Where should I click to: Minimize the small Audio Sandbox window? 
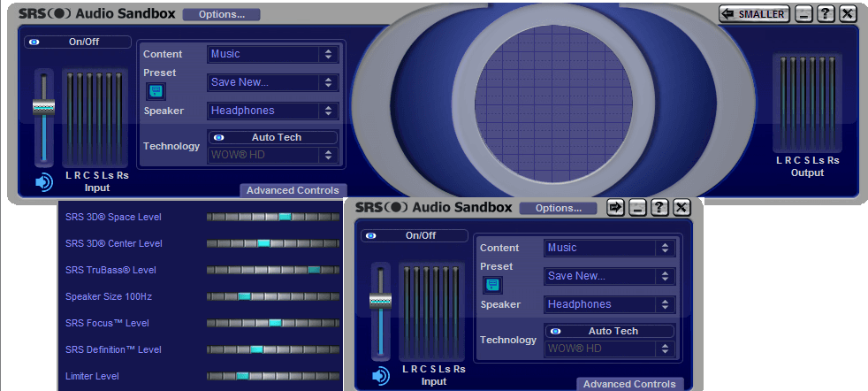click(637, 208)
